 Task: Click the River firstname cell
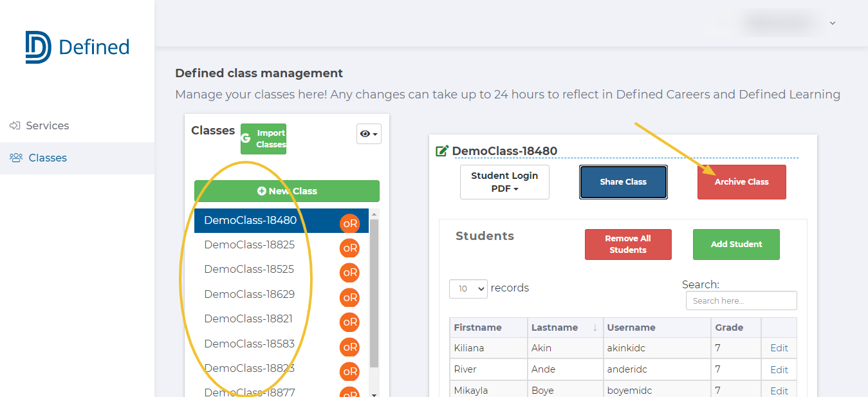click(488, 370)
